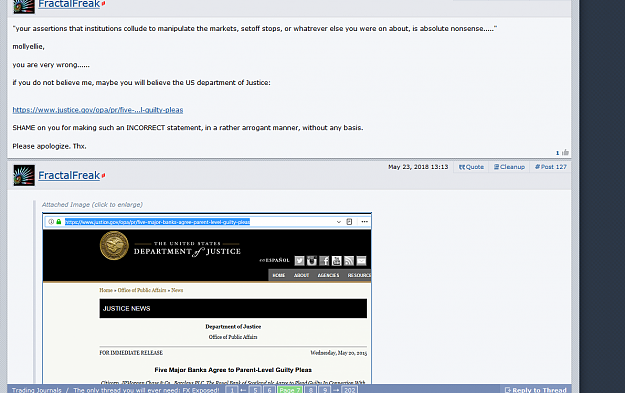Select ABOUT tab in Justice site nav
The width and height of the screenshot is (625, 393).
coord(301,275)
